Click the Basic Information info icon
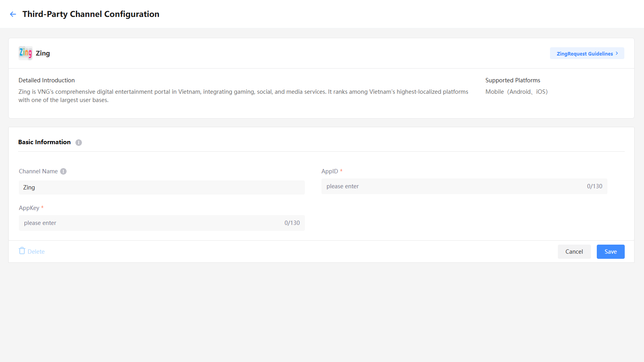Viewport: 644px width, 362px height. pos(79,143)
